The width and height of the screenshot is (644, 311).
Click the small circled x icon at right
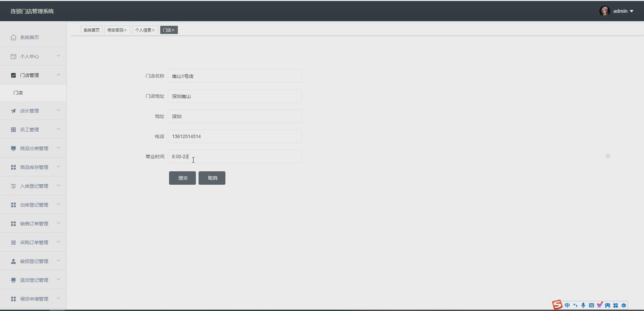click(x=608, y=156)
